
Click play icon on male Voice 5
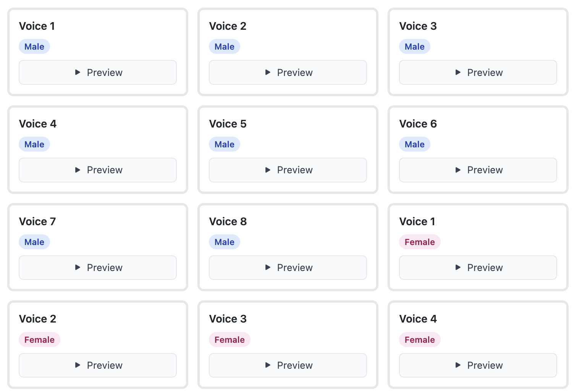click(x=268, y=170)
